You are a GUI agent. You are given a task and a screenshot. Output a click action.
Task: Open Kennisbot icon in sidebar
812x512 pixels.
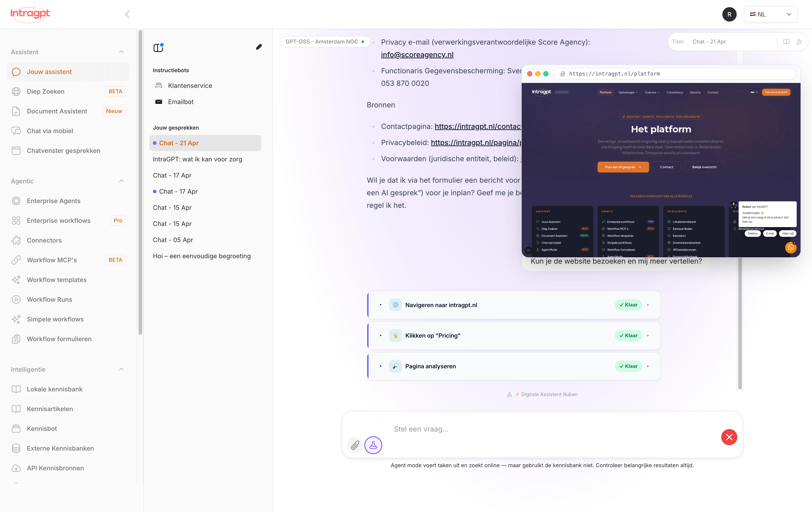pos(16,429)
